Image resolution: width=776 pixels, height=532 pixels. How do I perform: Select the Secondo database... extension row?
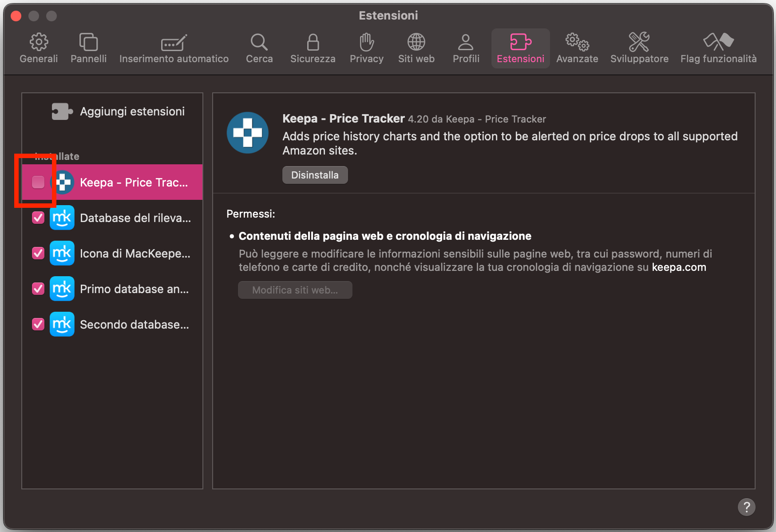point(112,324)
